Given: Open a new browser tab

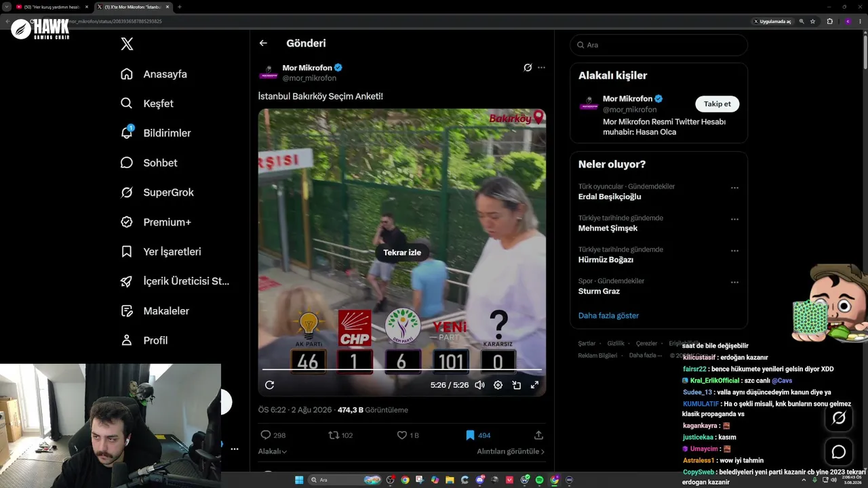Looking at the screenshot, I should tap(179, 7).
